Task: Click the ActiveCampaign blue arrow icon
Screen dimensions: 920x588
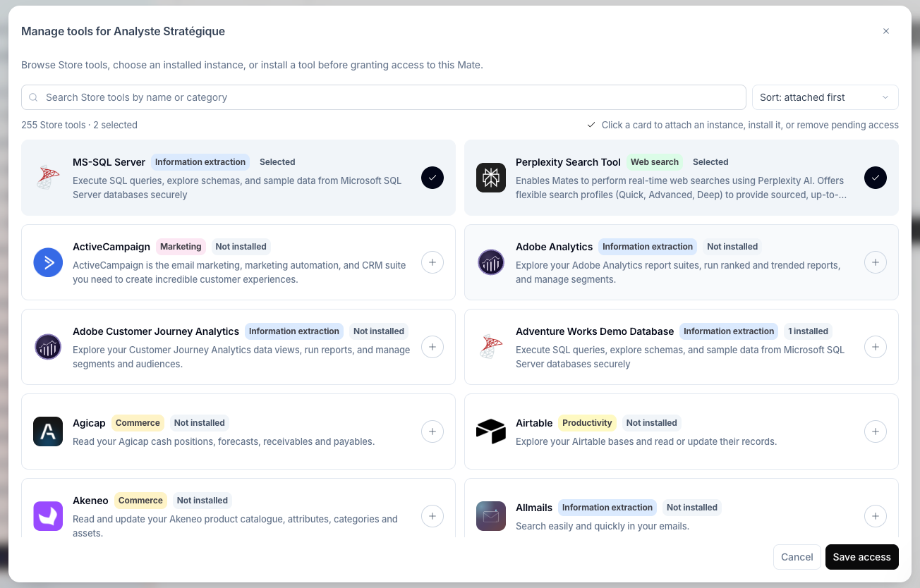Action: point(48,262)
